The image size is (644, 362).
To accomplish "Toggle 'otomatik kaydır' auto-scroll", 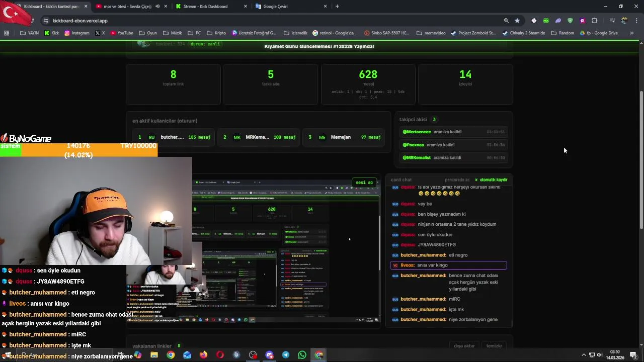I will (x=491, y=179).
